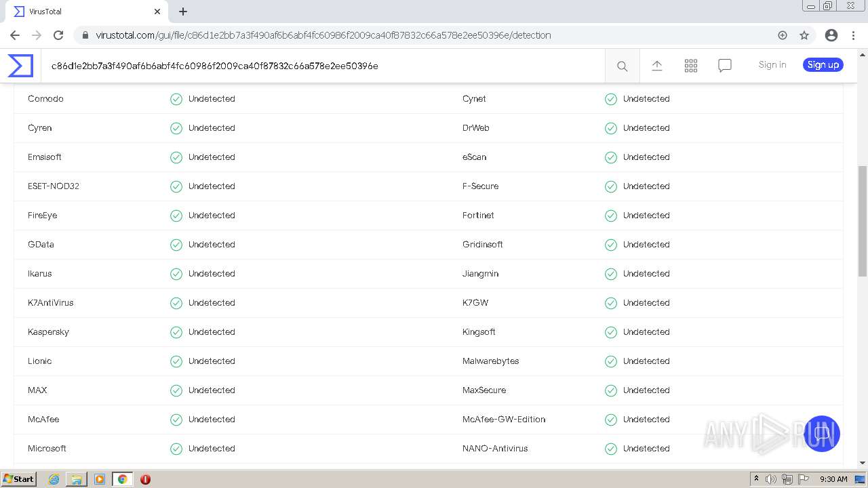The image size is (868, 488).
Task: Click Sign in link
Action: click(772, 64)
